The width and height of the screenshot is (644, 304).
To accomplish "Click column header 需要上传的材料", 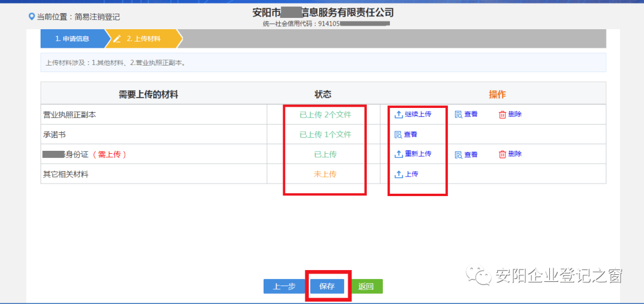I will [148, 95].
